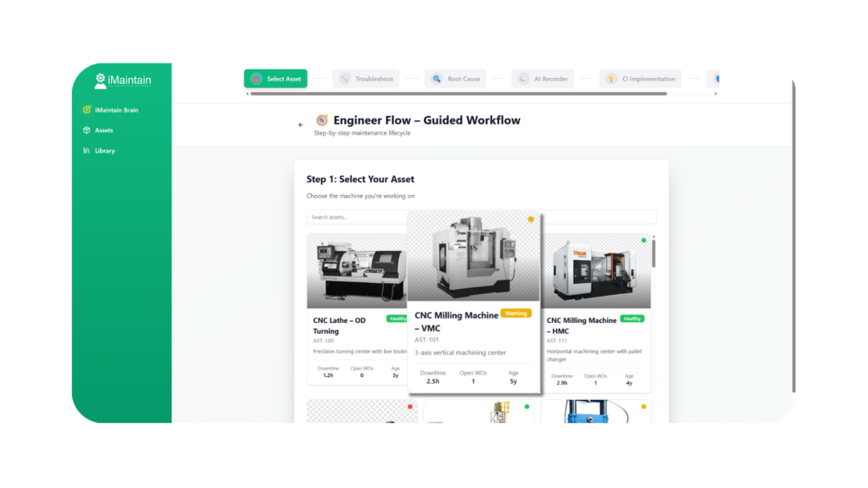Open the Library books icon

pos(86,151)
